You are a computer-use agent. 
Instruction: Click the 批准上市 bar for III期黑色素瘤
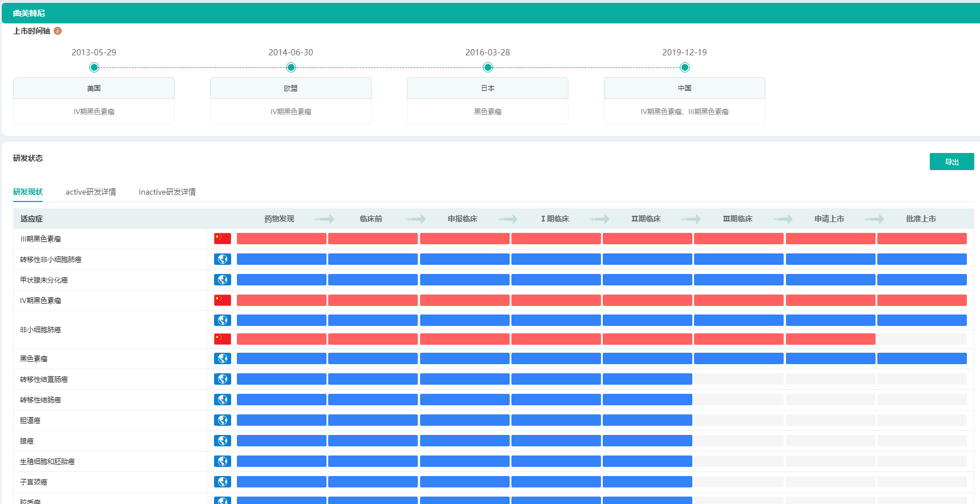tap(922, 239)
